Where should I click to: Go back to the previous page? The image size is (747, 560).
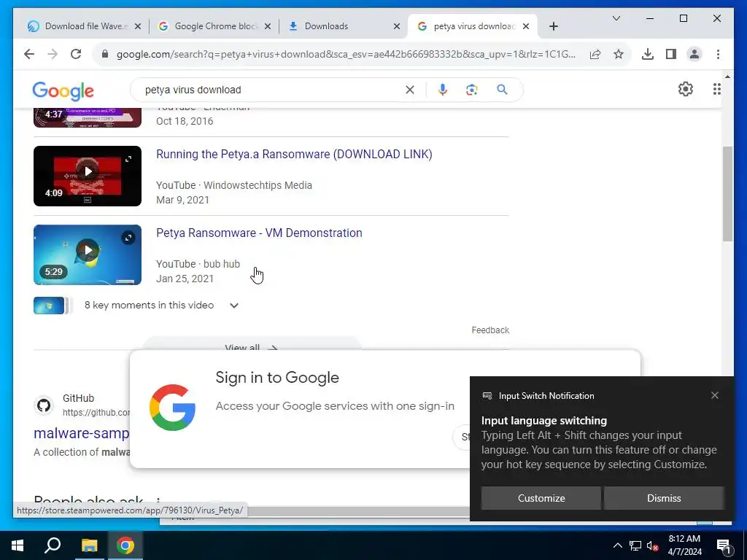29,54
